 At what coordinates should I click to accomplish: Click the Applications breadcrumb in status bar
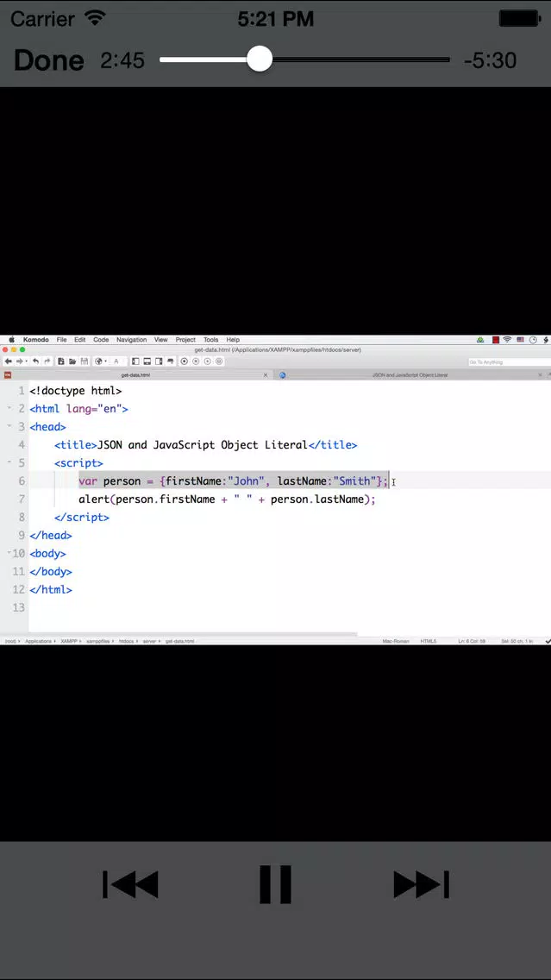38,641
